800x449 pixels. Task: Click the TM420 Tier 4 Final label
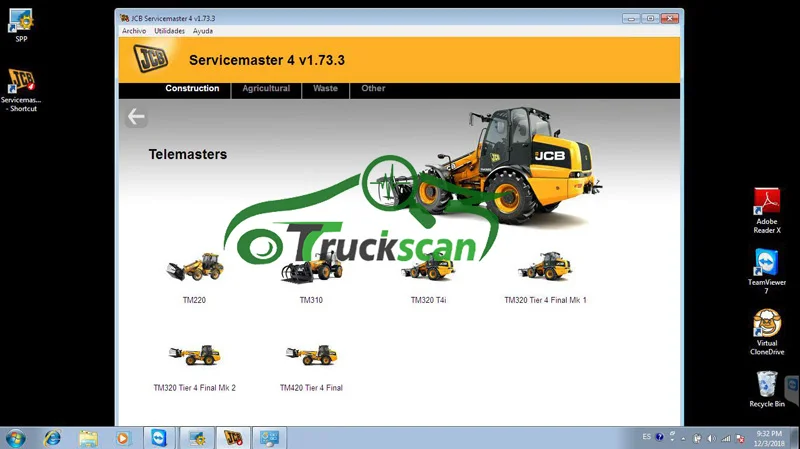coord(311,388)
